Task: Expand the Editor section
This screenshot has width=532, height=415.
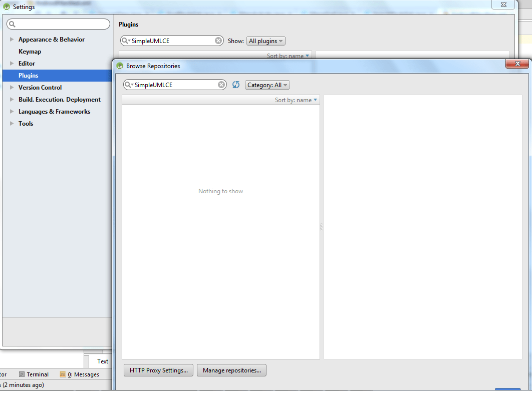Action: point(11,63)
